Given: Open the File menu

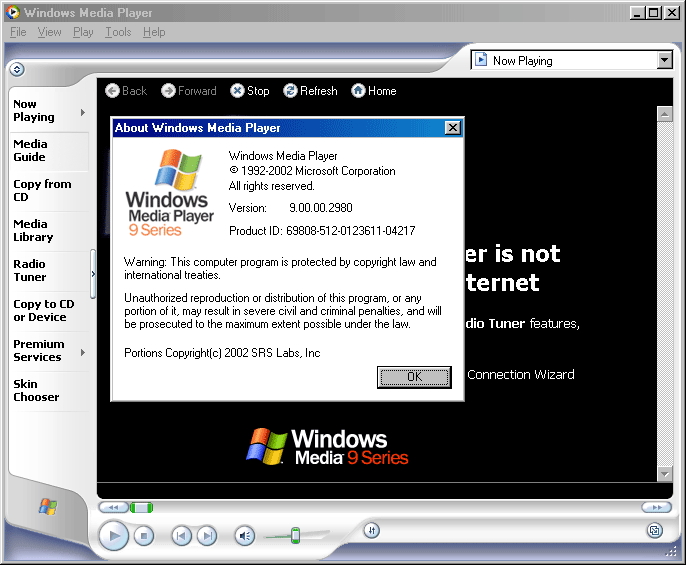Looking at the screenshot, I should (18, 32).
